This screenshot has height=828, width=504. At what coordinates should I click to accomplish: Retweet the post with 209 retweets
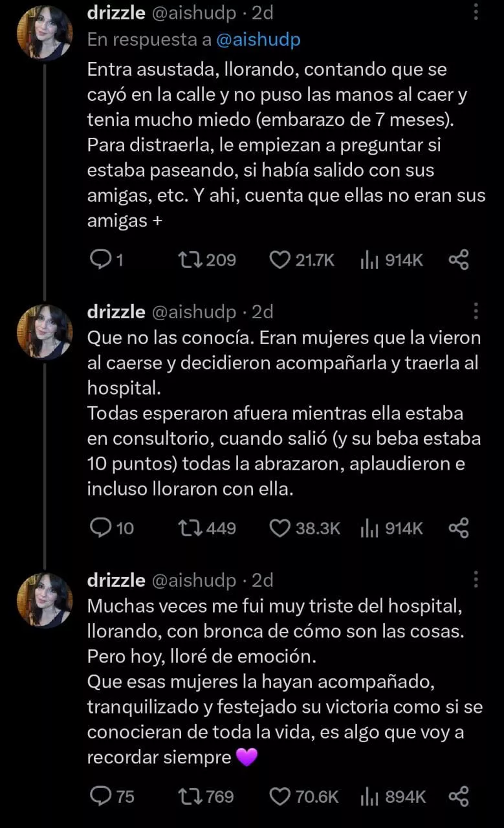[x=190, y=260]
